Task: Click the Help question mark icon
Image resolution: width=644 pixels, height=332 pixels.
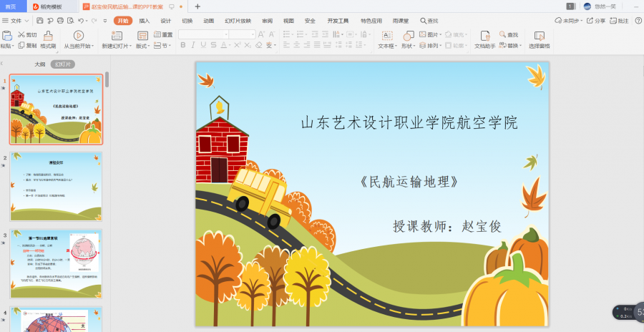Action: [x=638, y=21]
